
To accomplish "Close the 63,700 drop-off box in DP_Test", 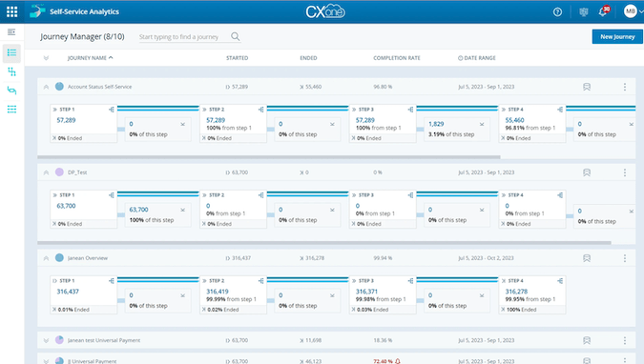I will pos(183,211).
